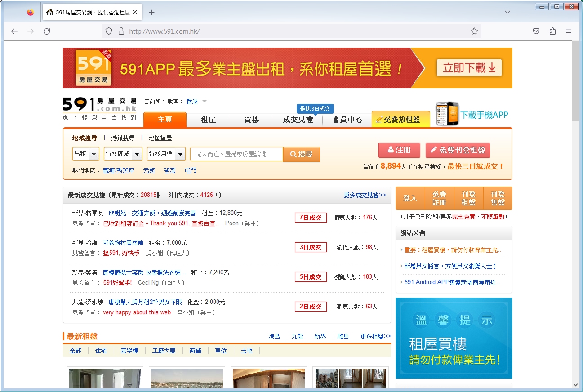Screen dimensions: 583x392
Task: Click the Firefox logo icon
Action: pos(30,13)
